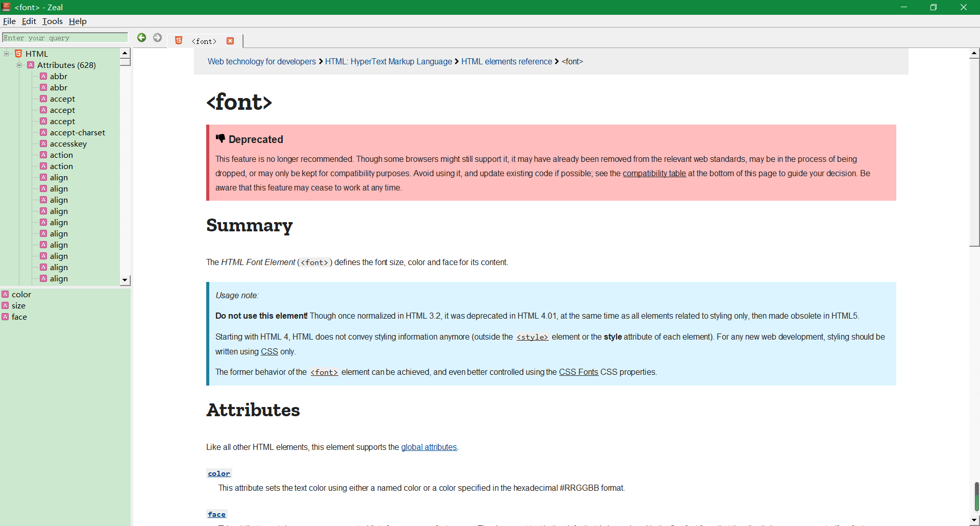Minimize the Zeal window

pos(903,7)
